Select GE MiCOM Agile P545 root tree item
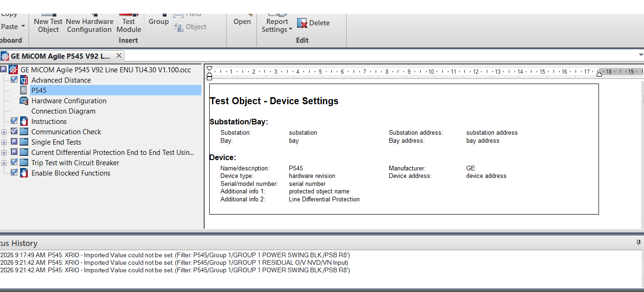The image size is (644, 292). tap(106, 69)
